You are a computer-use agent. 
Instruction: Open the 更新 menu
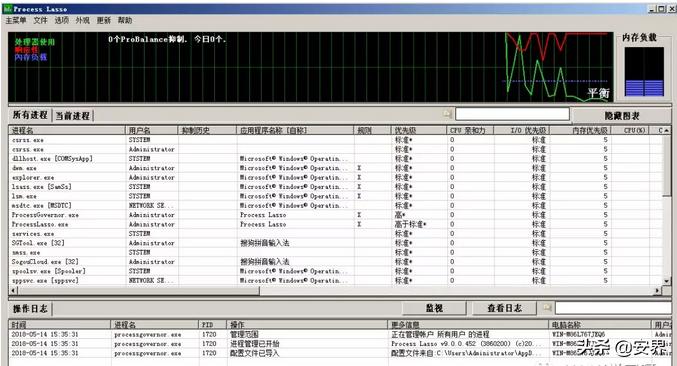click(x=104, y=20)
